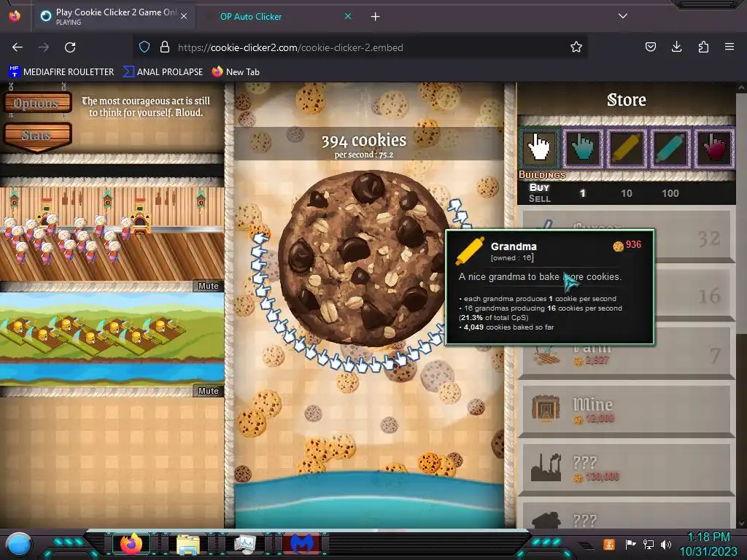747x560 pixels.
Task: Open a new browser tab
Action: tap(376, 17)
